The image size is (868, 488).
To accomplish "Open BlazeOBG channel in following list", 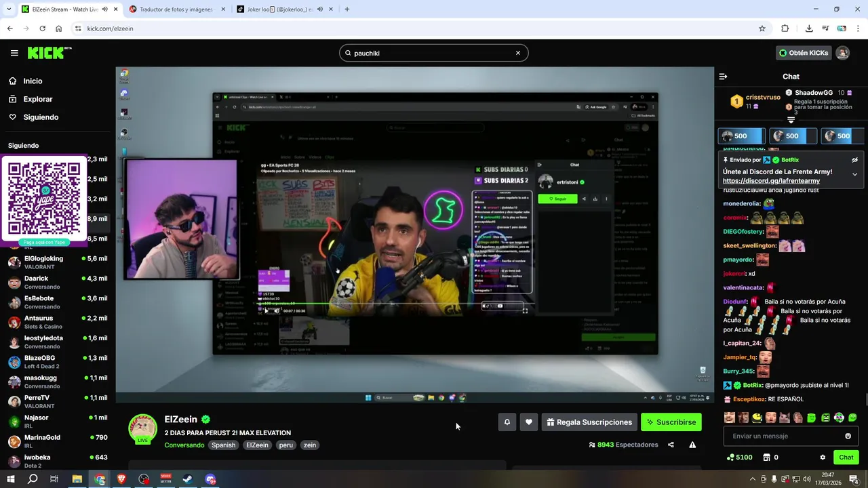I will (58, 361).
